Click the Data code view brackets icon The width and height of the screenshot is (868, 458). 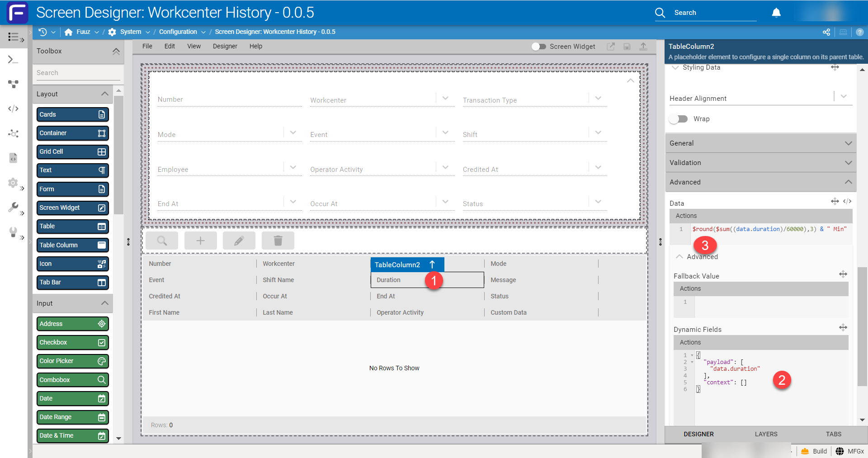pos(847,201)
